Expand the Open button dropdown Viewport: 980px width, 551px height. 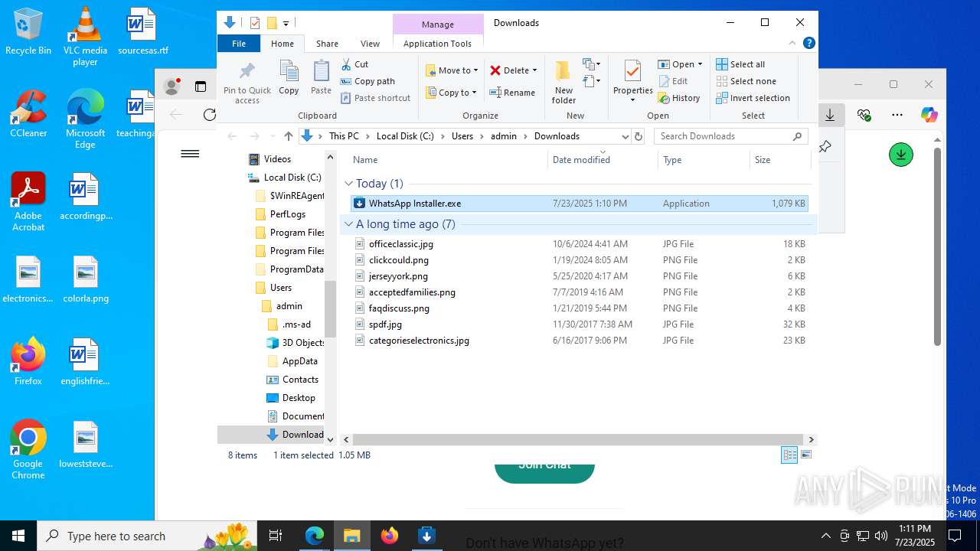tap(700, 64)
